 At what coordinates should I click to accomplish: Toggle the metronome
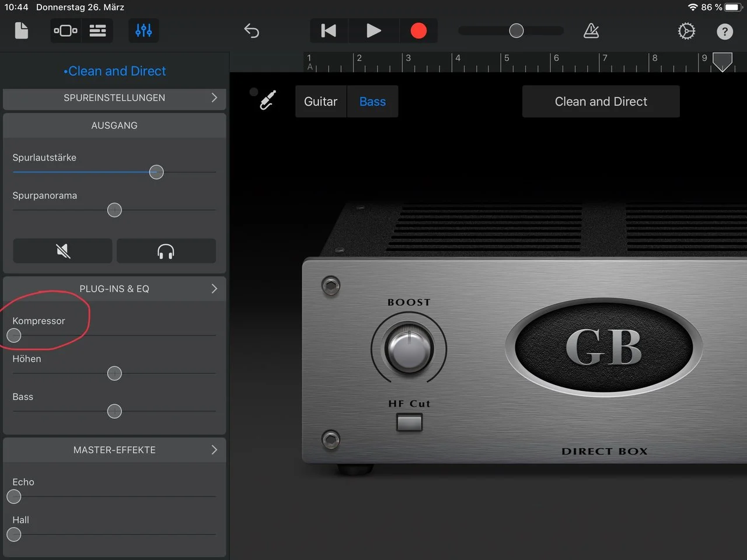(591, 30)
